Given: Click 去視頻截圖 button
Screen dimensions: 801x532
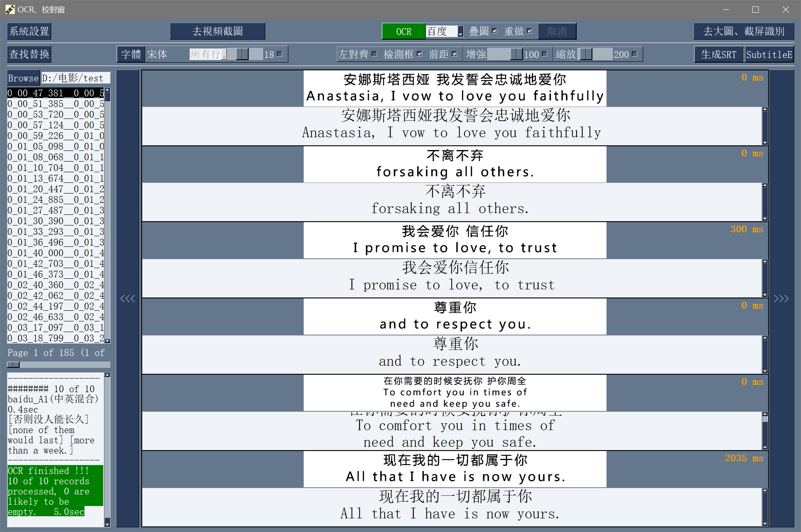Looking at the screenshot, I should point(218,31).
